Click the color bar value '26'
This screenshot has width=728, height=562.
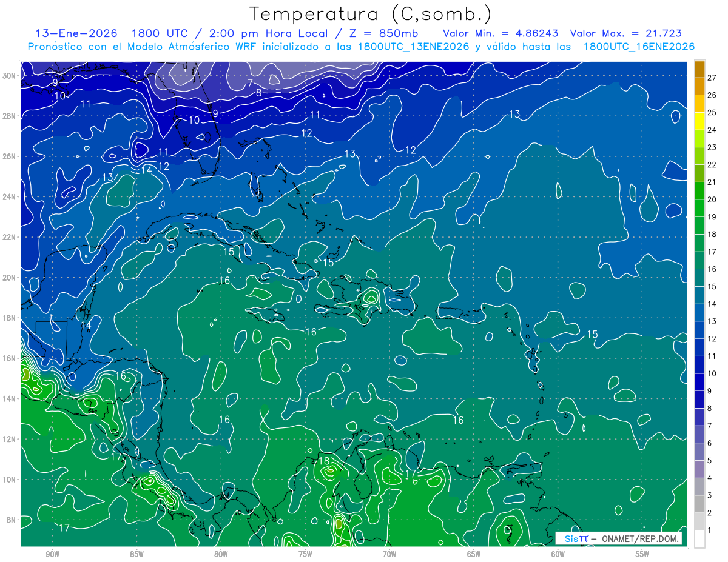coord(712,95)
